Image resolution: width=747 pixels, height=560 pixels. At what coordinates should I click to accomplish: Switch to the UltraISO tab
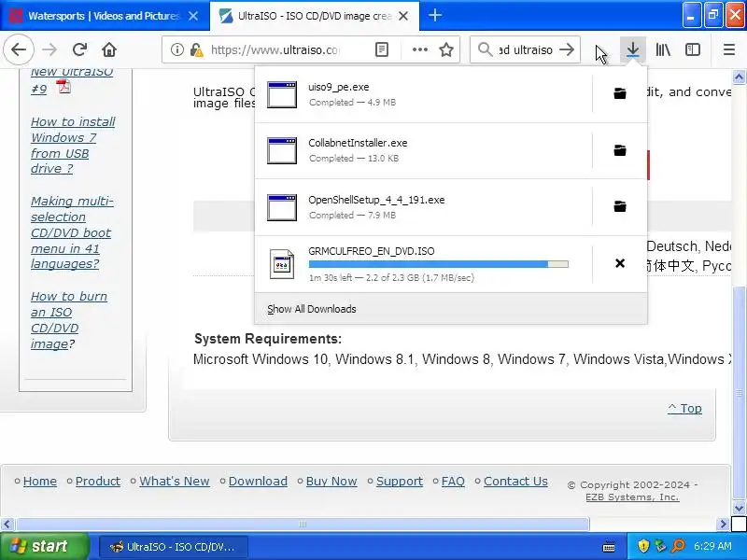pyautogui.click(x=315, y=16)
